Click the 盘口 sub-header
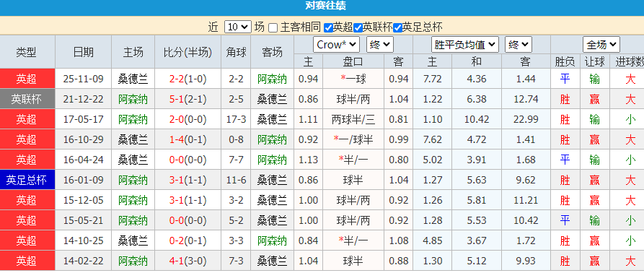 pos(353,61)
